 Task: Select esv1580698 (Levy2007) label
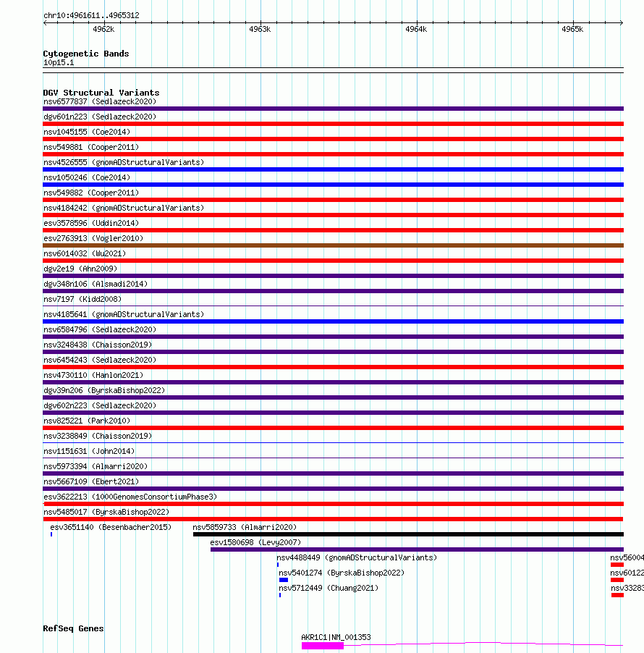click(255, 542)
